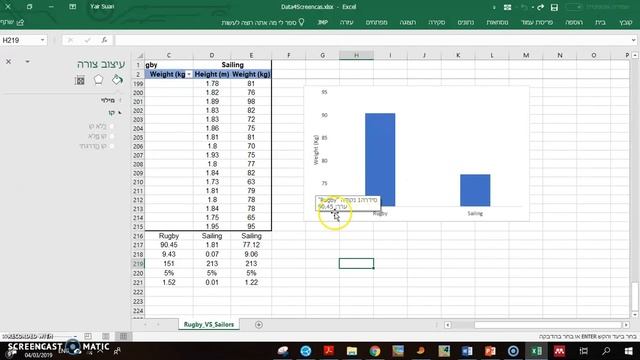Toggle the AutoSave switch

click(x=574, y=7)
